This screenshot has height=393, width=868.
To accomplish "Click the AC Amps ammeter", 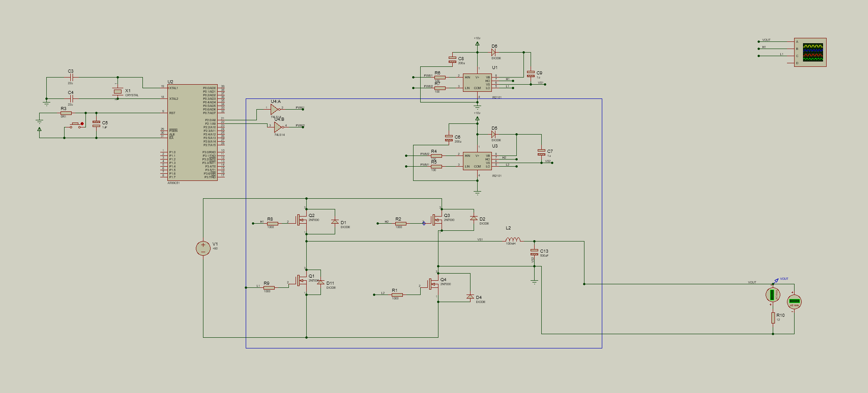I will tap(773, 295).
